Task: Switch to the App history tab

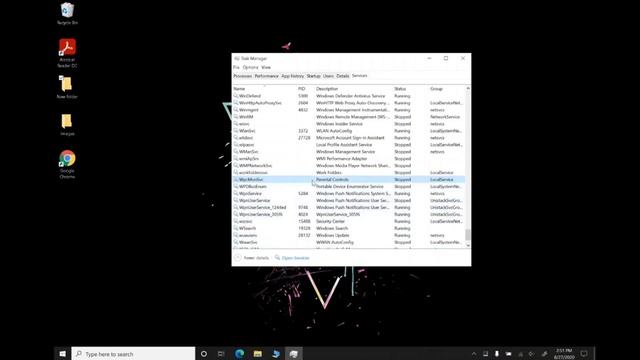Action: click(x=293, y=76)
